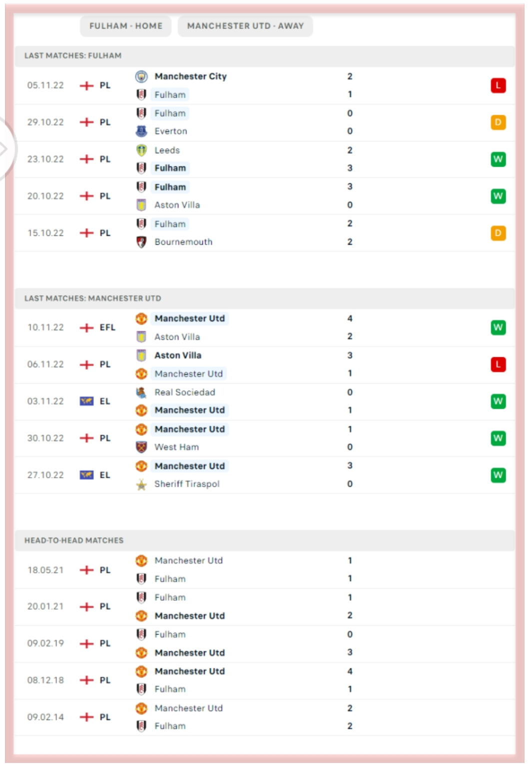The height and width of the screenshot is (767, 532).
Task: Open the Aston Villa team link dated 20.10.22
Action: [177, 205]
